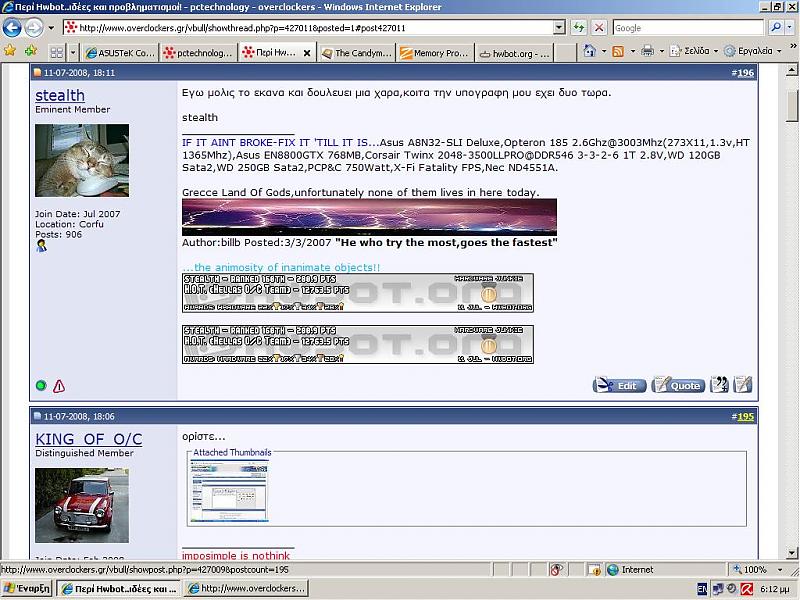Click KING OF O/C's Mini car avatar
This screenshot has width=800, height=600.
pos(82,505)
